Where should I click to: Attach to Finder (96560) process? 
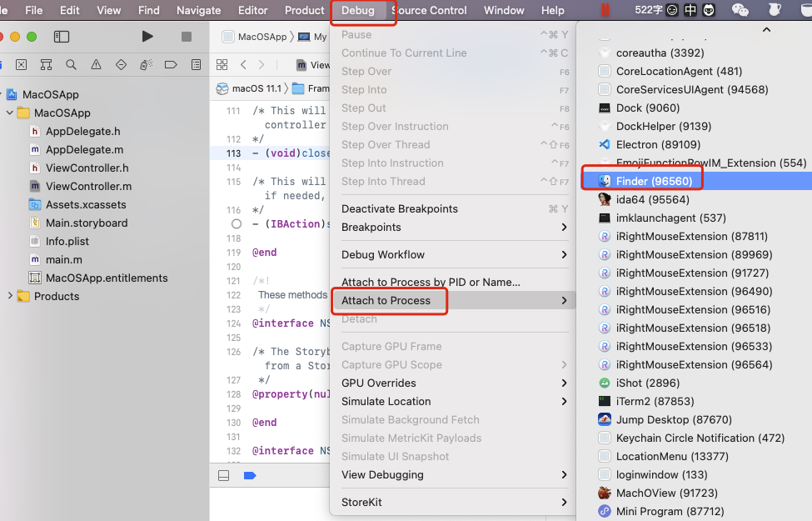[x=696, y=181]
